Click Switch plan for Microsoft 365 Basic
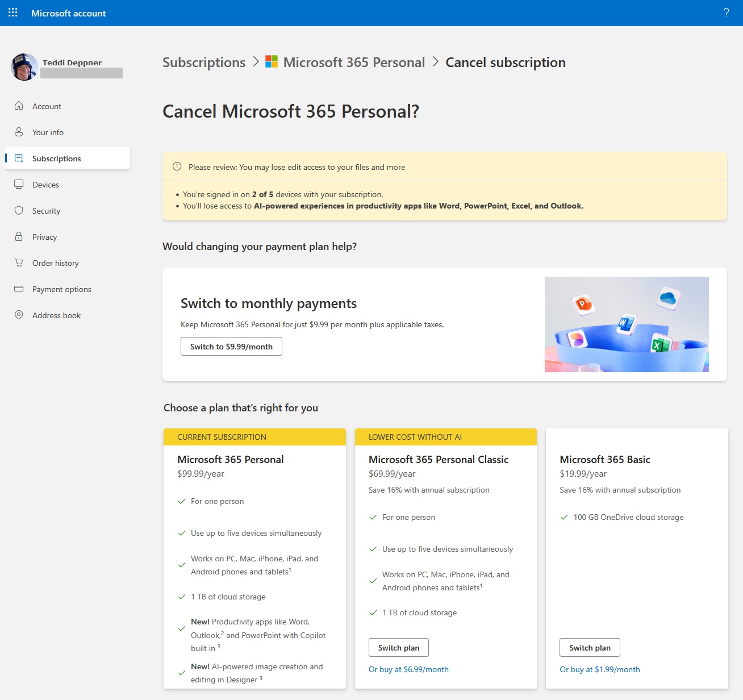Viewport: 743px width, 700px height. coord(590,648)
